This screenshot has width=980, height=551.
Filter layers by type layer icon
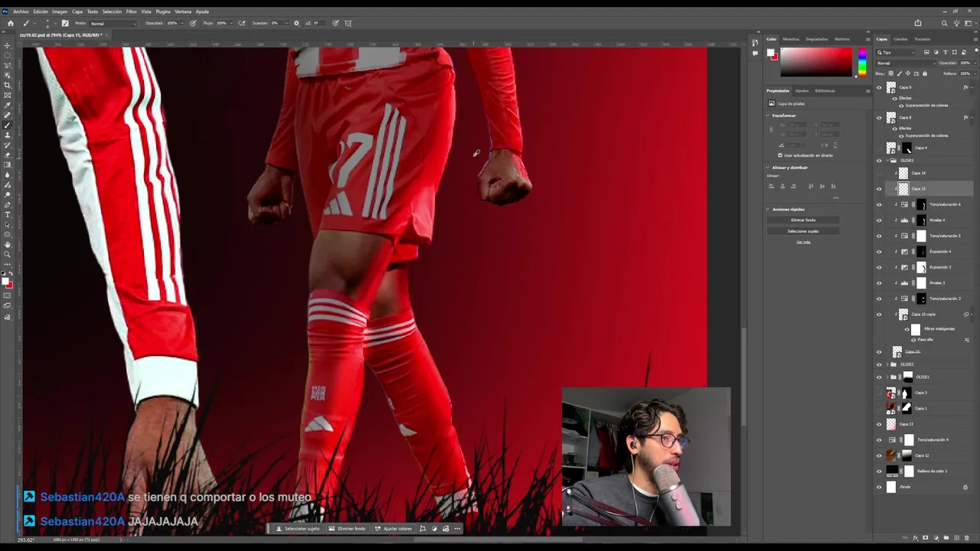[x=946, y=52]
